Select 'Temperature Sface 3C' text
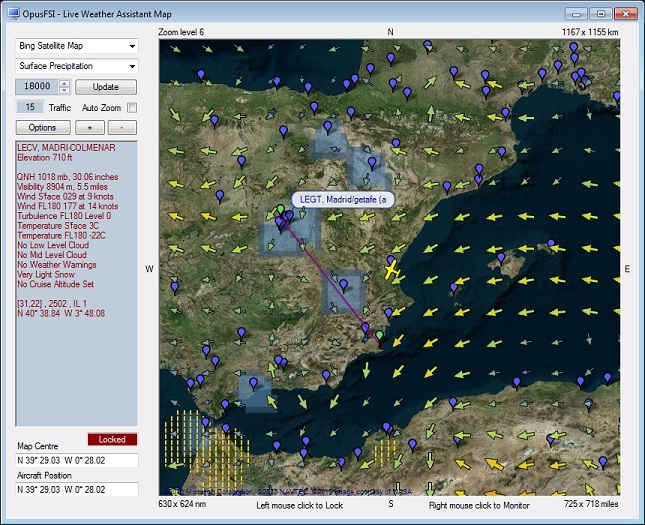 [x=58, y=226]
